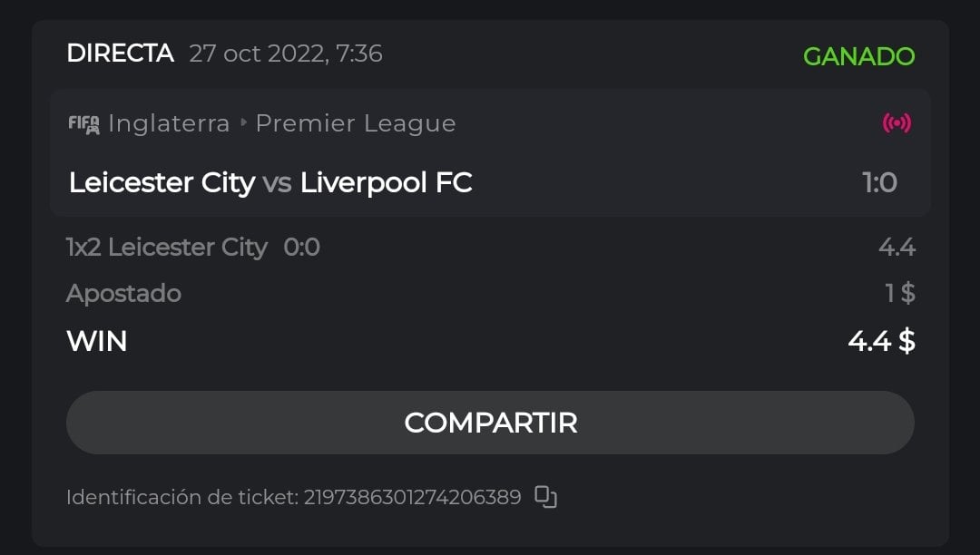The image size is (980, 555).
Task: Click the Apostado stake row
Action: point(123,294)
